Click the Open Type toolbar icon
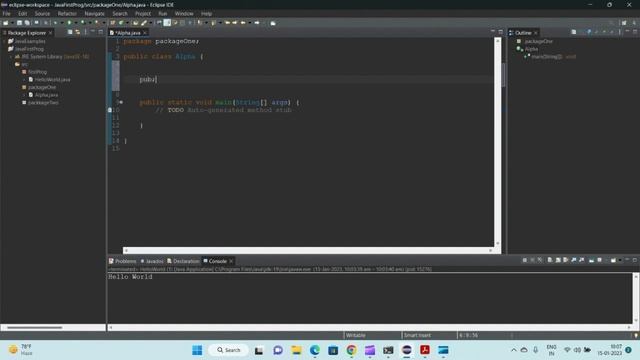This screenshot has height=360, width=640. click(135, 23)
